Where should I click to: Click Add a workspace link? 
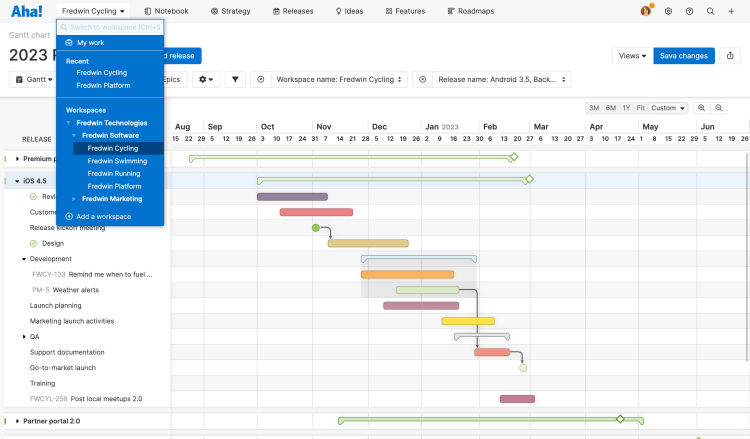103,217
